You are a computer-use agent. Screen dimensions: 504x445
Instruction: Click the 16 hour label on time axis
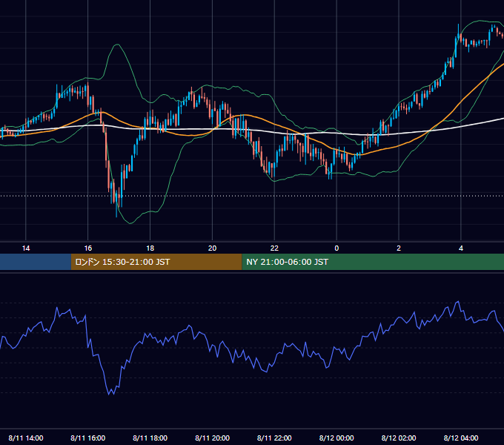(87, 248)
